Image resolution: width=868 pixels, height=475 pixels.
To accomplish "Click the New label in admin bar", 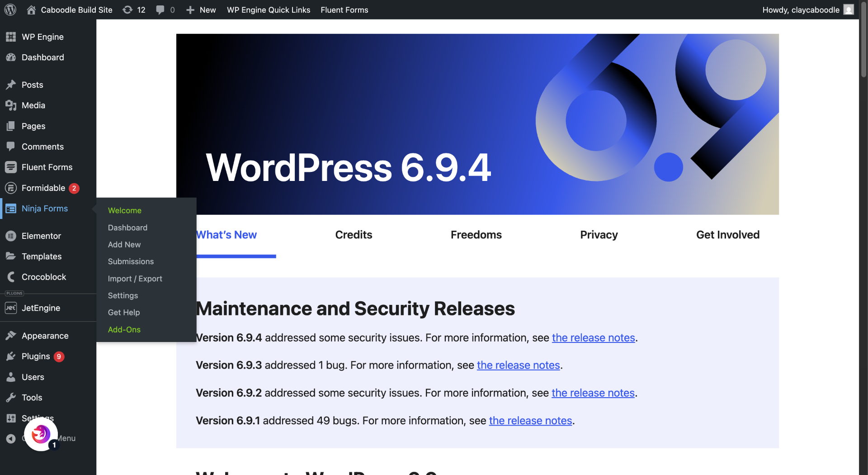I will click(x=208, y=9).
